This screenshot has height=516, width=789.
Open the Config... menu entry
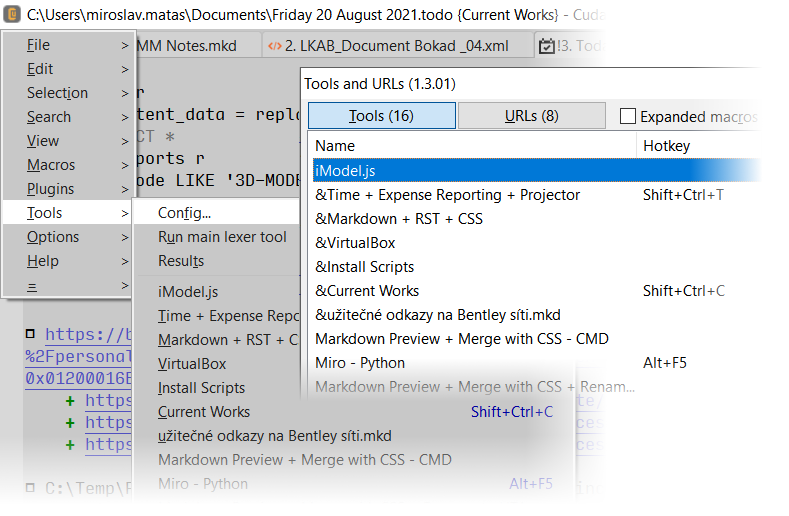185,213
